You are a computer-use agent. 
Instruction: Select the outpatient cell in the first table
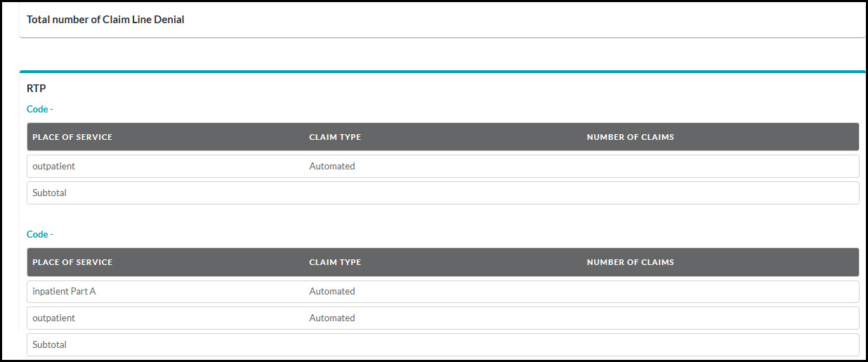tap(53, 167)
